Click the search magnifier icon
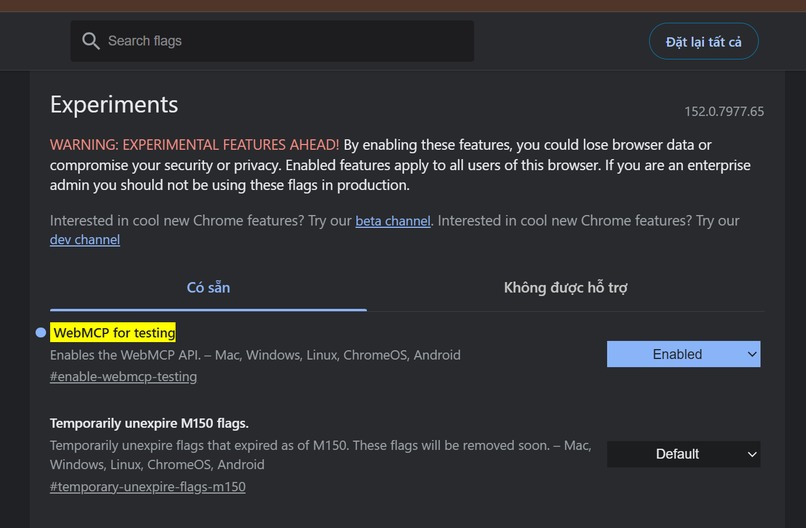806x528 pixels. [x=90, y=41]
